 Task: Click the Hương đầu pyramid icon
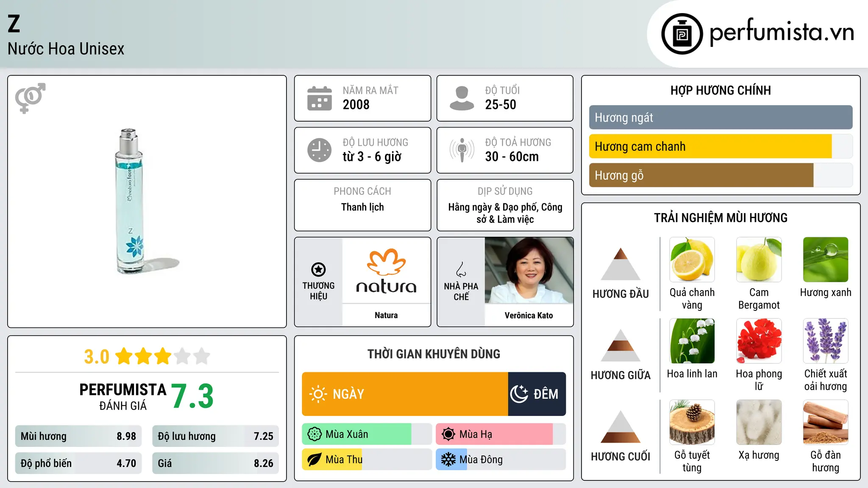click(620, 264)
